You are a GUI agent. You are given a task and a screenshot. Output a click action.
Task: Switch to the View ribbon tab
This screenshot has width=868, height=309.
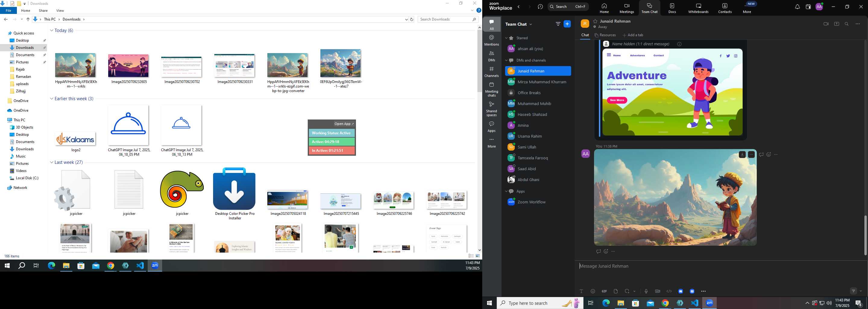[x=60, y=11]
